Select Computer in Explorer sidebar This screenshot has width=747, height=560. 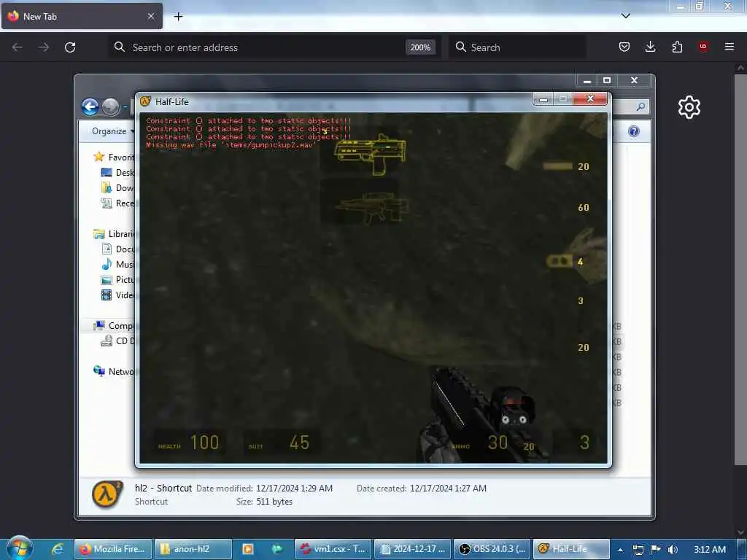coord(115,325)
